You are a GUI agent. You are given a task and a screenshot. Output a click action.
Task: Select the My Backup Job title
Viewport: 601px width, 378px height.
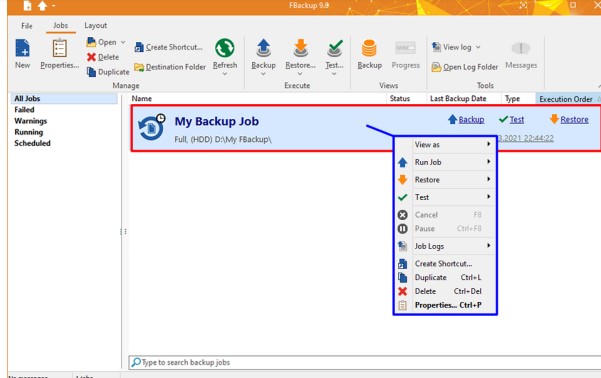(217, 122)
